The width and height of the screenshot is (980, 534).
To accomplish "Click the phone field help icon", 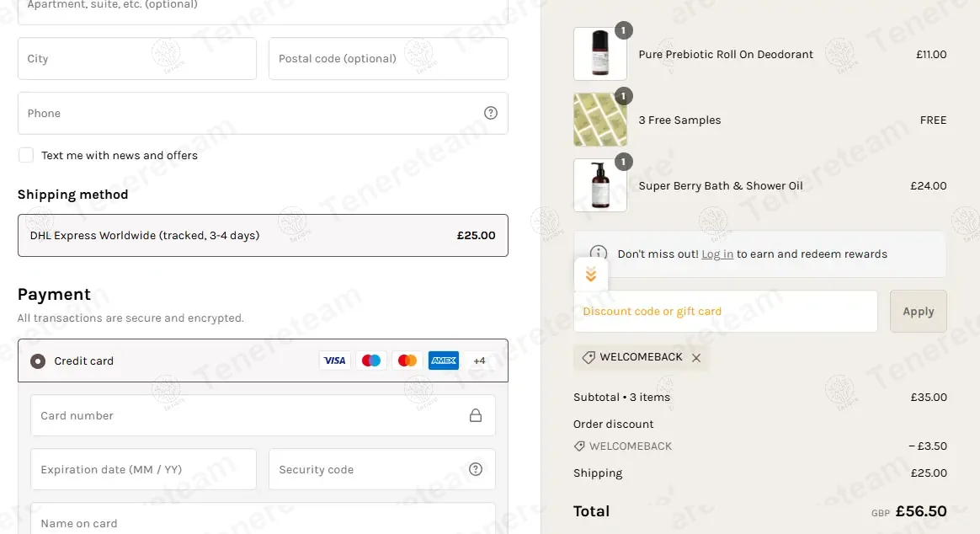I will coord(491,113).
